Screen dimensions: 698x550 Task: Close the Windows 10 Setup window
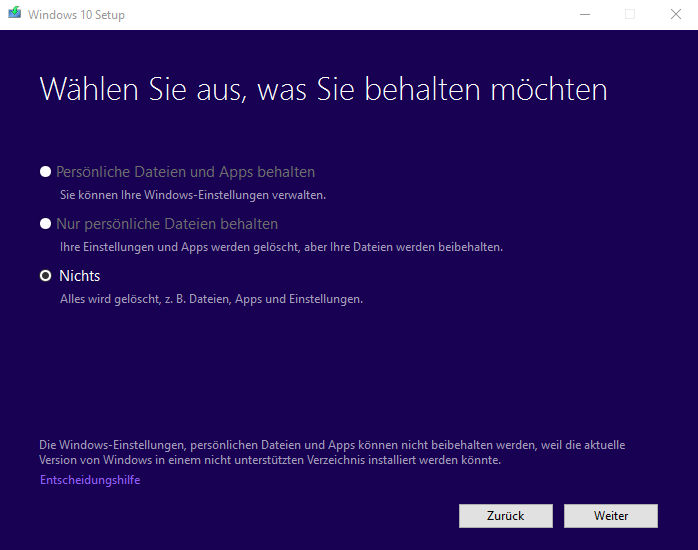click(676, 15)
